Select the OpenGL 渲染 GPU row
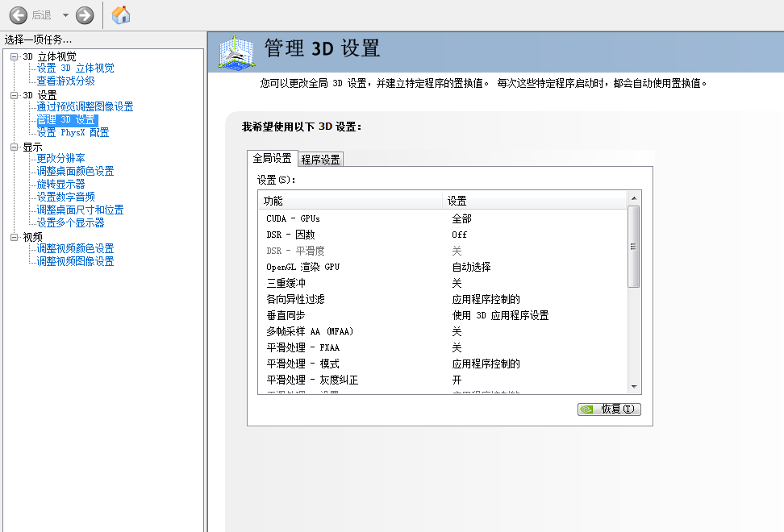Viewport: 784px width, 532px height. click(x=443, y=268)
